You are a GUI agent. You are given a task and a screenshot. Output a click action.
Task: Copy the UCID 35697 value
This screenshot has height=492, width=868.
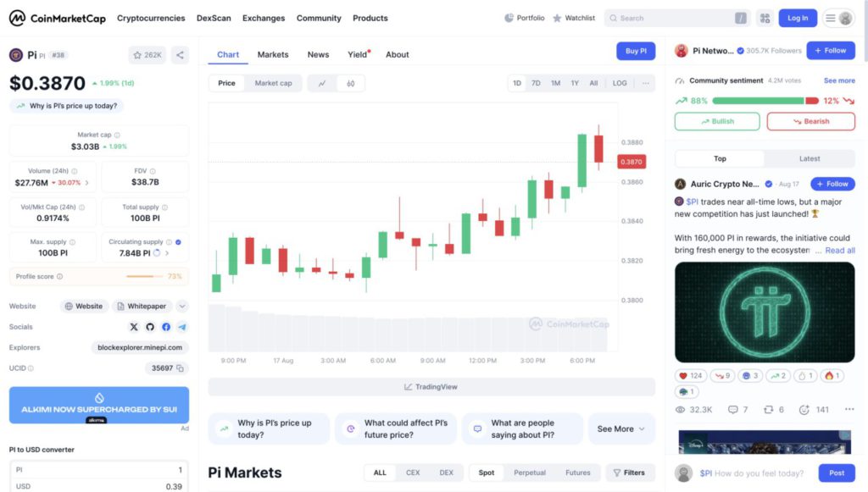coord(181,368)
